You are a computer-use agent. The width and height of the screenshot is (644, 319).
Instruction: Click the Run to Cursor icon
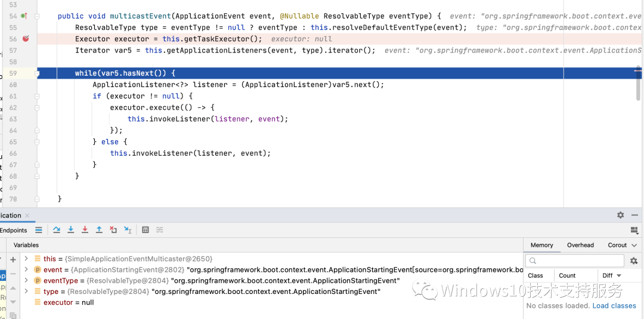[128, 230]
